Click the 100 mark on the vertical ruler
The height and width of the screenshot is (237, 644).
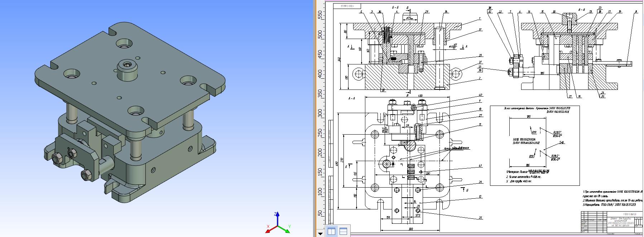pos(321,192)
